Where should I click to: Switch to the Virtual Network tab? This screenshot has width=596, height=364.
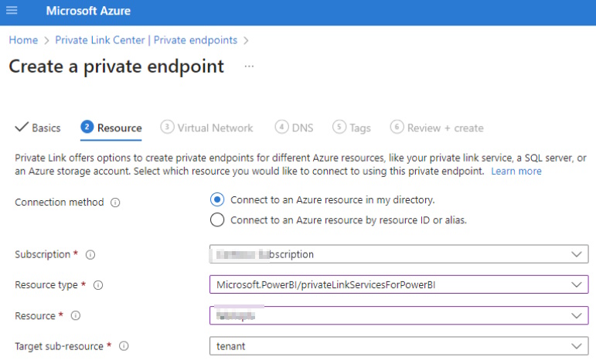point(207,128)
